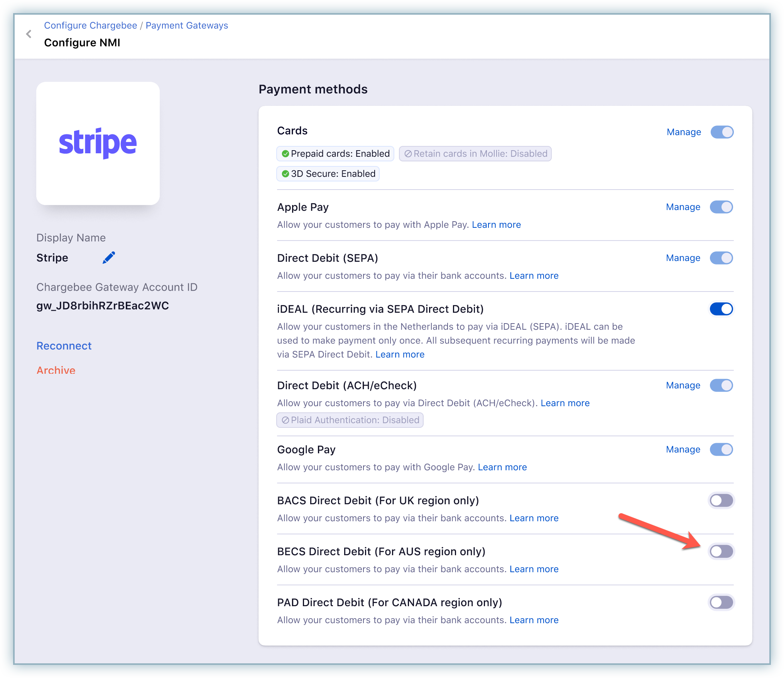The image size is (784, 678).
Task: Click the back arrow chevron
Action: [29, 34]
